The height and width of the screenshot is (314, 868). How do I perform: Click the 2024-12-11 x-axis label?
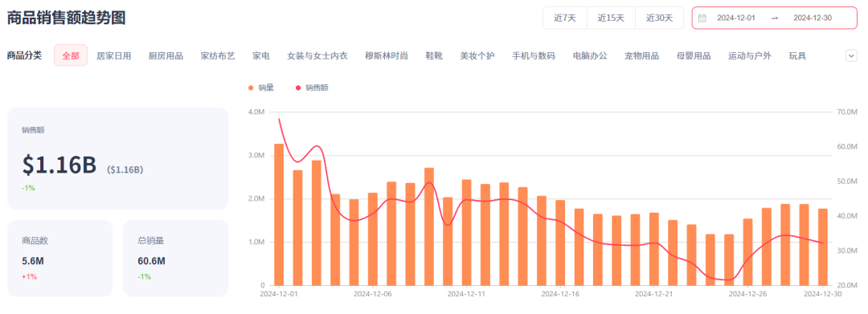point(466,294)
